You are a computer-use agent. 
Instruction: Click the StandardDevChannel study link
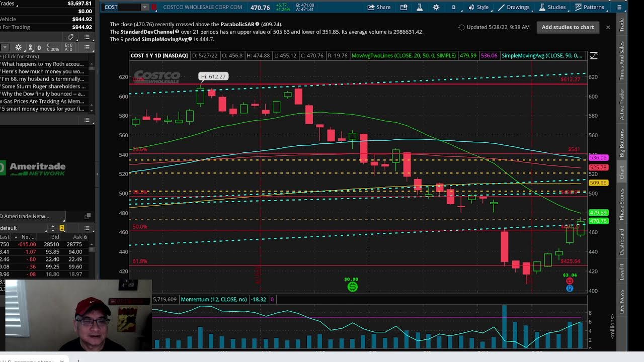tap(146, 32)
